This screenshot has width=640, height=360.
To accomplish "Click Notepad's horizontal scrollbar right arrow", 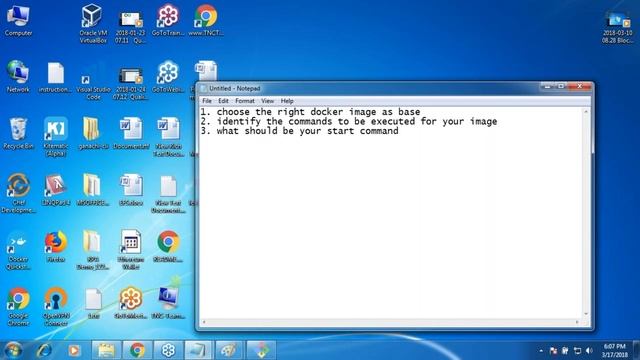I will click(x=577, y=322).
